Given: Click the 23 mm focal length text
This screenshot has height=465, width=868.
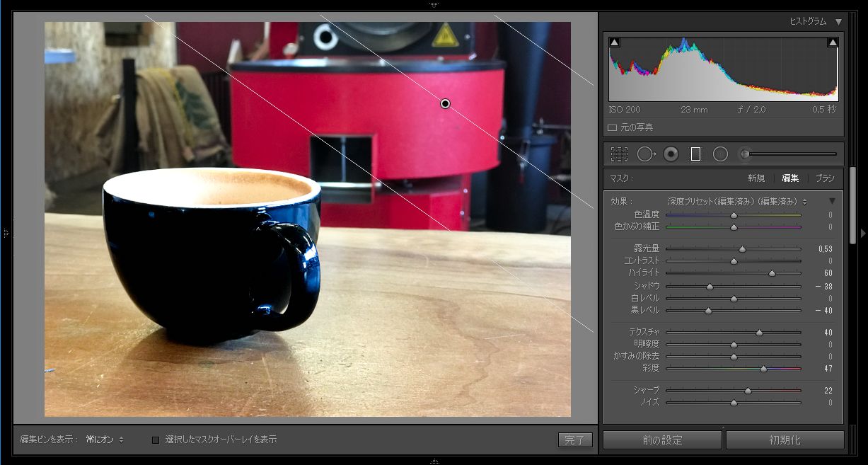Looking at the screenshot, I should (694, 110).
